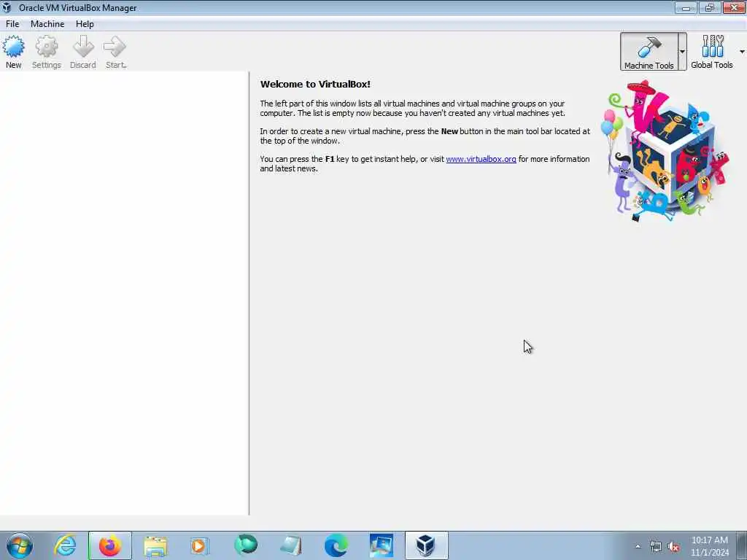Close the VirtualBox Manager window
The image size is (747, 560).
click(x=734, y=7)
